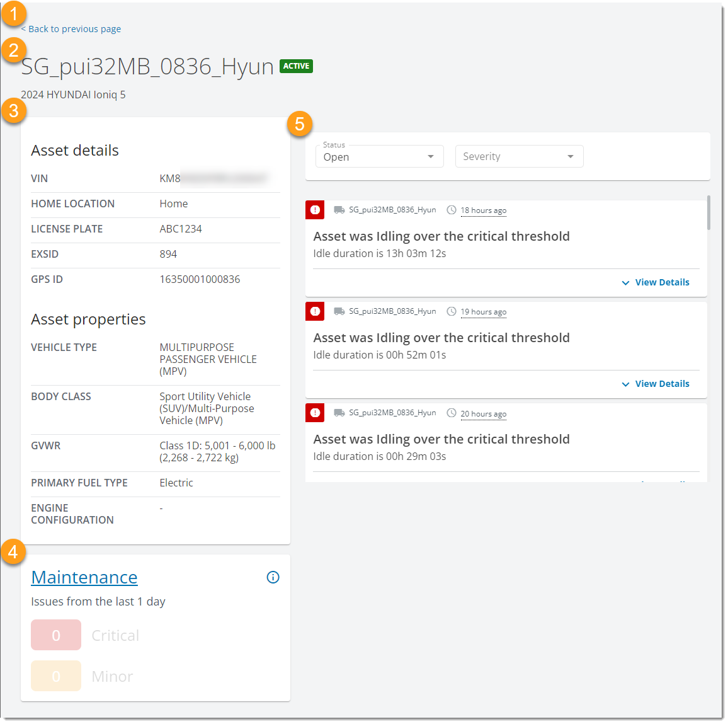This screenshot has height=724, width=728.
Task: Click the vehicle icon next to SG_pui32MB_0836_Hyun in first alert
Action: tap(339, 210)
